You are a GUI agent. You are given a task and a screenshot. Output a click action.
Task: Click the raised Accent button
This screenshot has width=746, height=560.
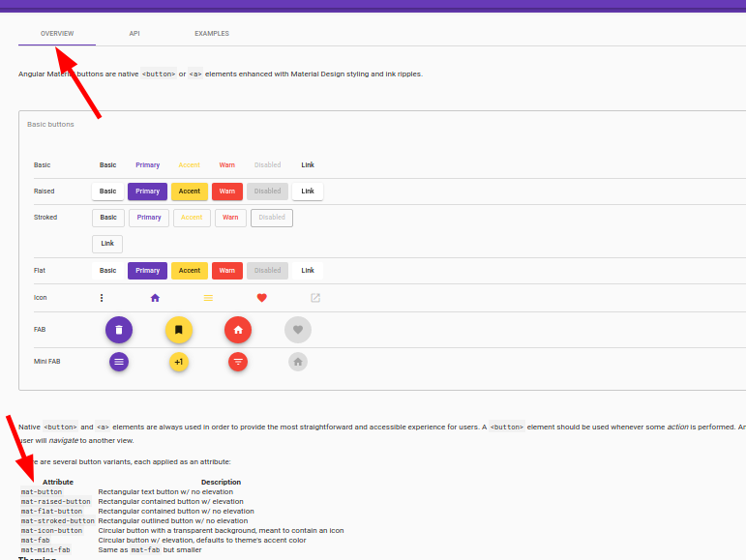coord(190,192)
